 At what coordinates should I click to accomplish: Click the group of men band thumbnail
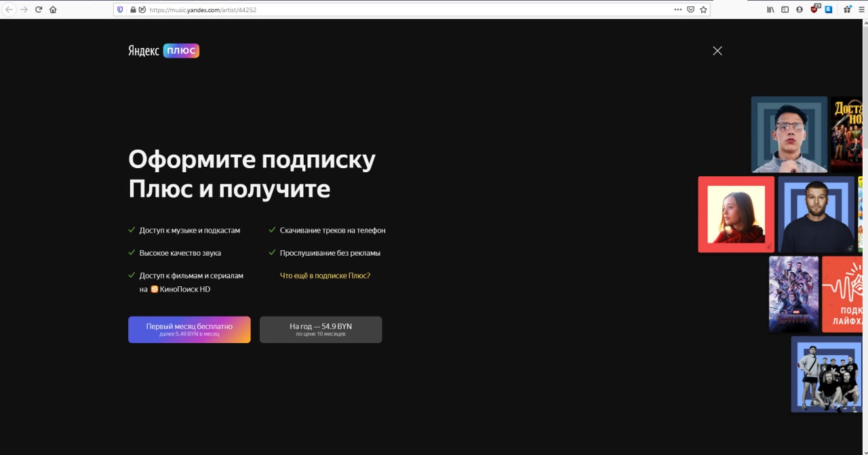[827, 374]
